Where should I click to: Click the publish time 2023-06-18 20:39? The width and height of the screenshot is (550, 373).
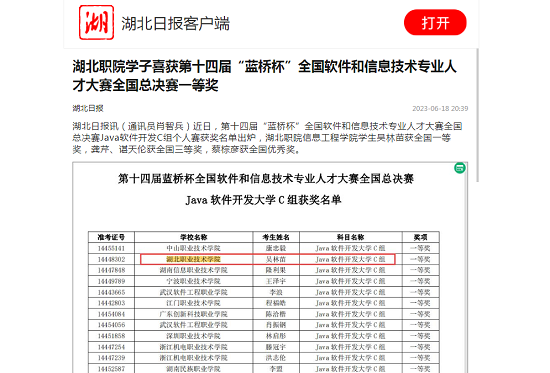pyautogui.click(x=440, y=108)
